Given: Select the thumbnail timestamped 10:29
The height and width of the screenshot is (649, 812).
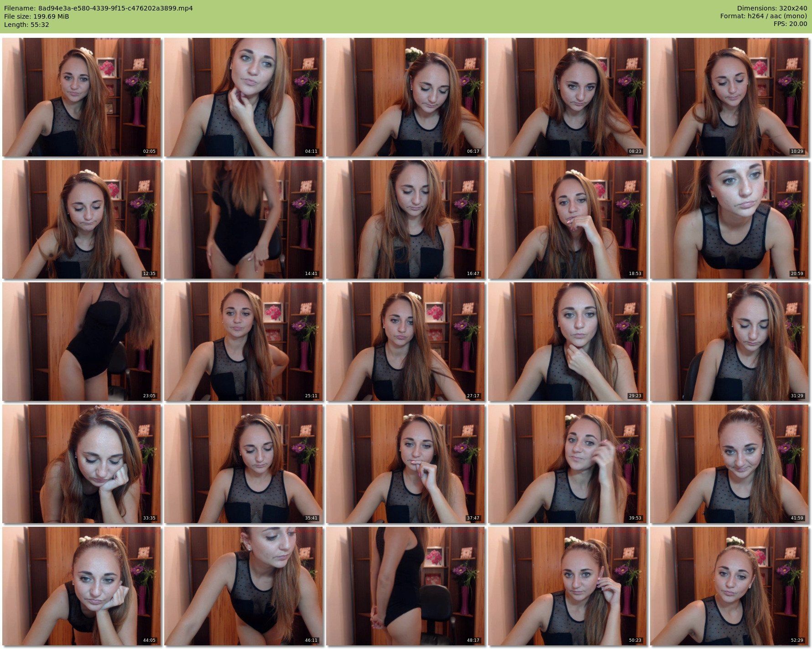Looking at the screenshot, I should tap(729, 97).
